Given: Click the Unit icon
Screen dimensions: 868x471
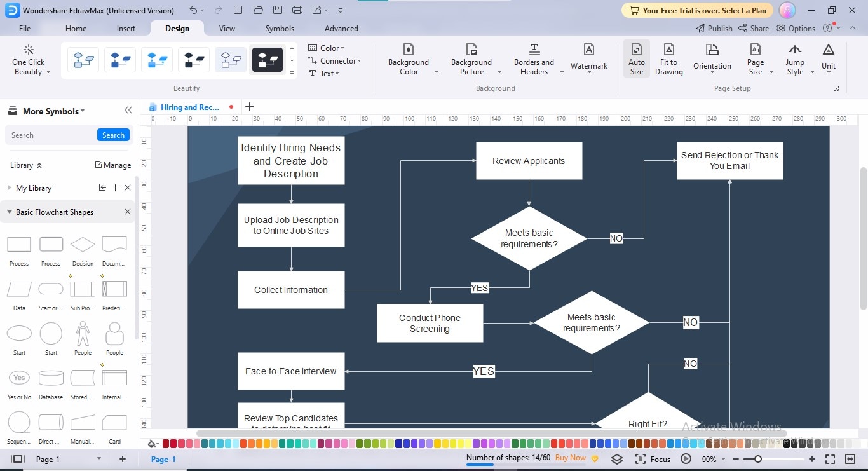Looking at the screenshot, I should click(829, 50).
